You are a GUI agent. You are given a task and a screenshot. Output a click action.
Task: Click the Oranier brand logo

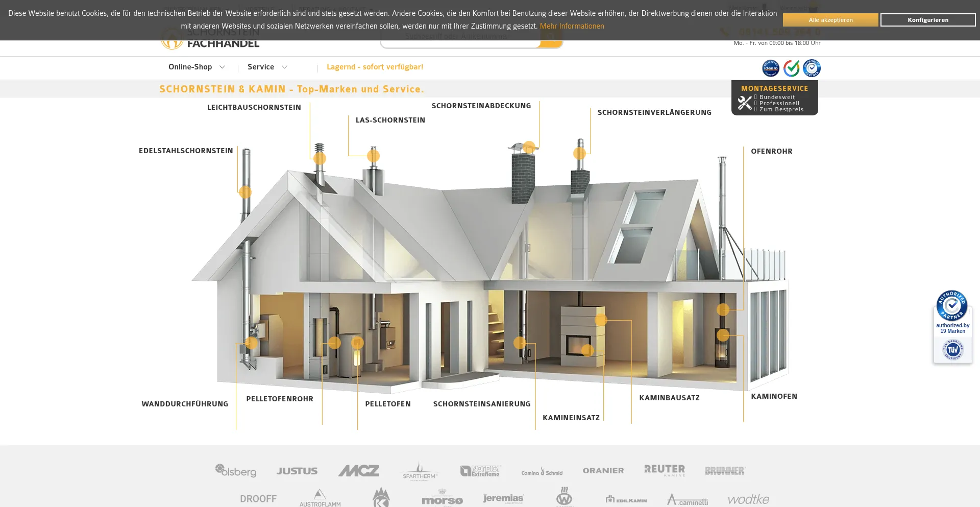[x=603, y=471]
